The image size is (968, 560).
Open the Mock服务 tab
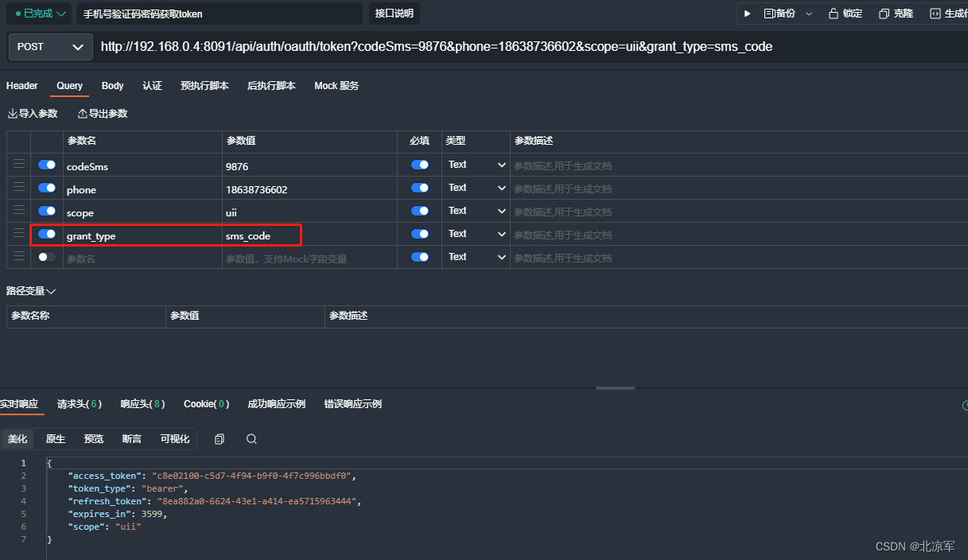coord(336,86)
